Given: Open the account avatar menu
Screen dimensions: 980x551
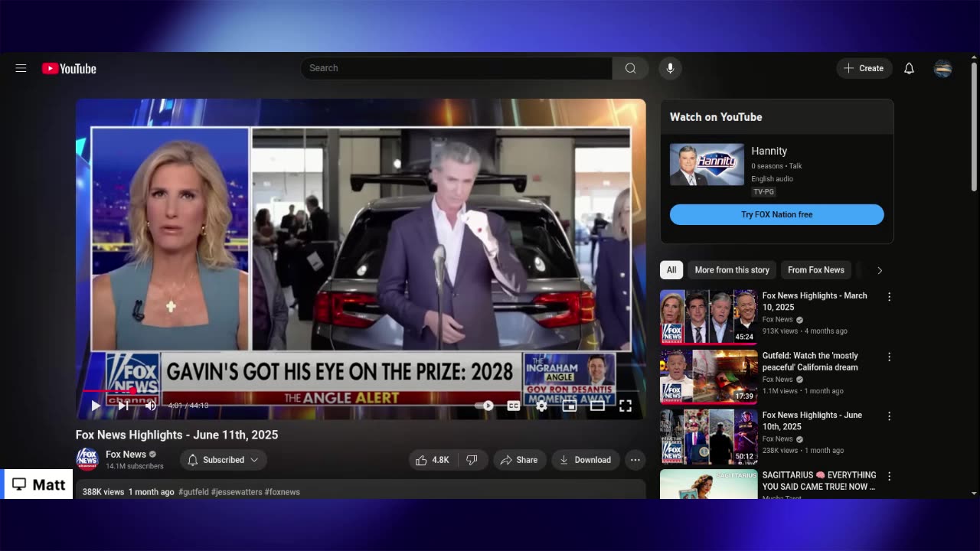Looking at the screenshot, I should [943, 68].
